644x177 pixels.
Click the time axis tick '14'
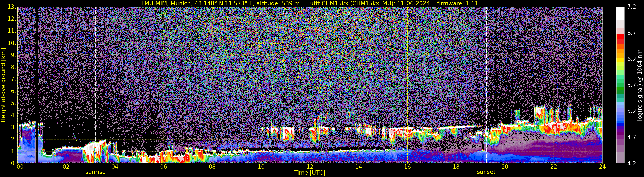[358, 166]
